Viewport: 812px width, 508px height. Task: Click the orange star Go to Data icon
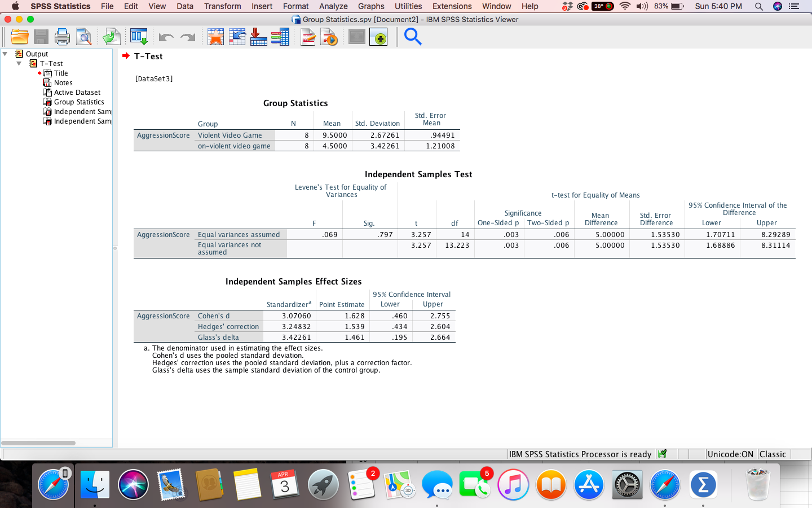pos(216,37)
